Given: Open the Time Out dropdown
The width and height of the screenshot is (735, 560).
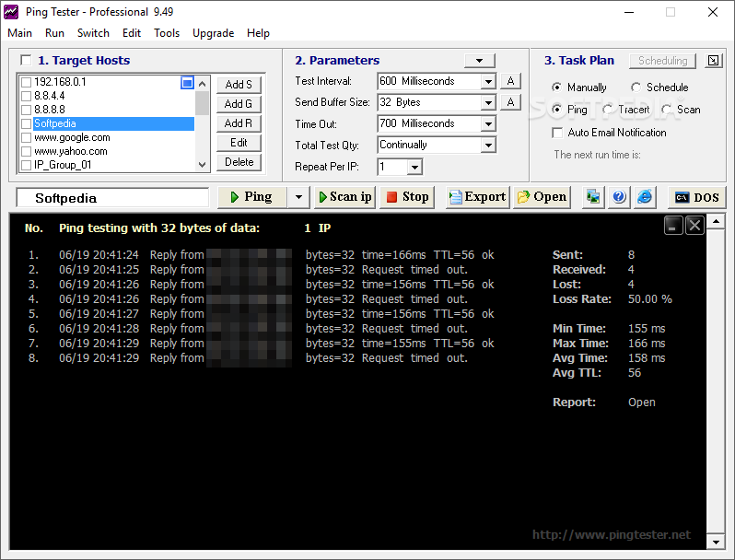Looking at the screenshot, I should [488, 123].
